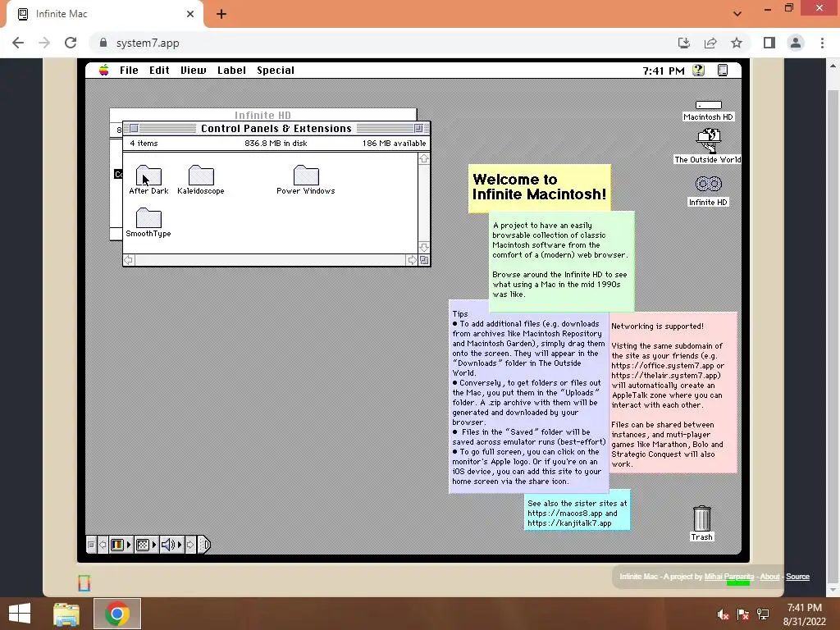Image resolution: width=840 pixels, height=630 pixels.
Task: Open the Special menu
Action: tap(276, 71)
